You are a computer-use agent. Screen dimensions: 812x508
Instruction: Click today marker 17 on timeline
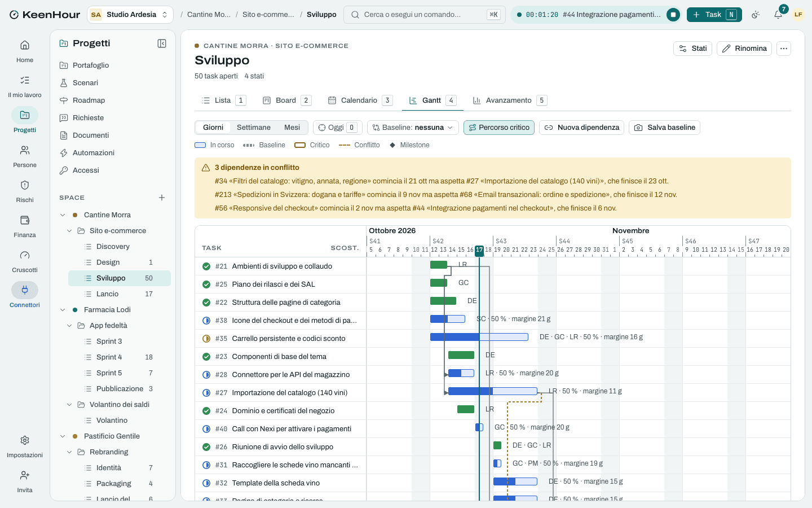pyautogui.click(x=479, y=249)
